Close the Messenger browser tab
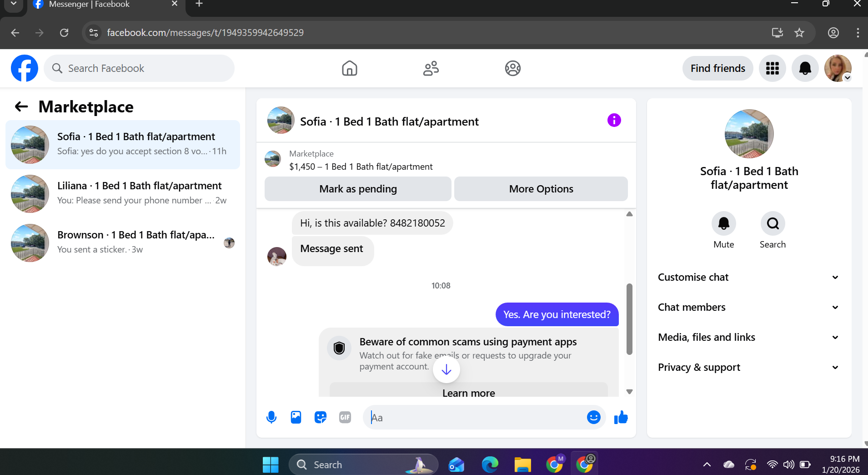This screenshot has width=868, height=475. click(x=175, y=4)
